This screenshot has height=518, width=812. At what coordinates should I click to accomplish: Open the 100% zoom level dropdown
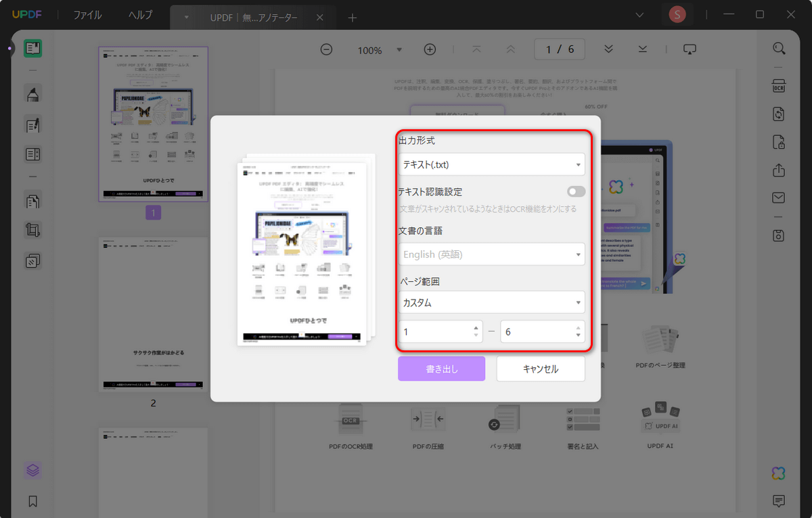tap(399, 50)
